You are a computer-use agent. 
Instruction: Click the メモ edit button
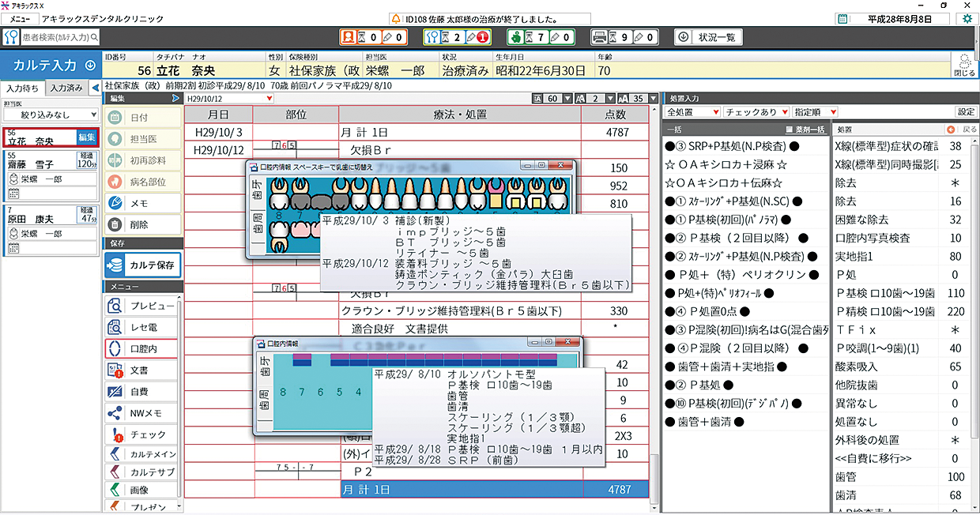143,203
